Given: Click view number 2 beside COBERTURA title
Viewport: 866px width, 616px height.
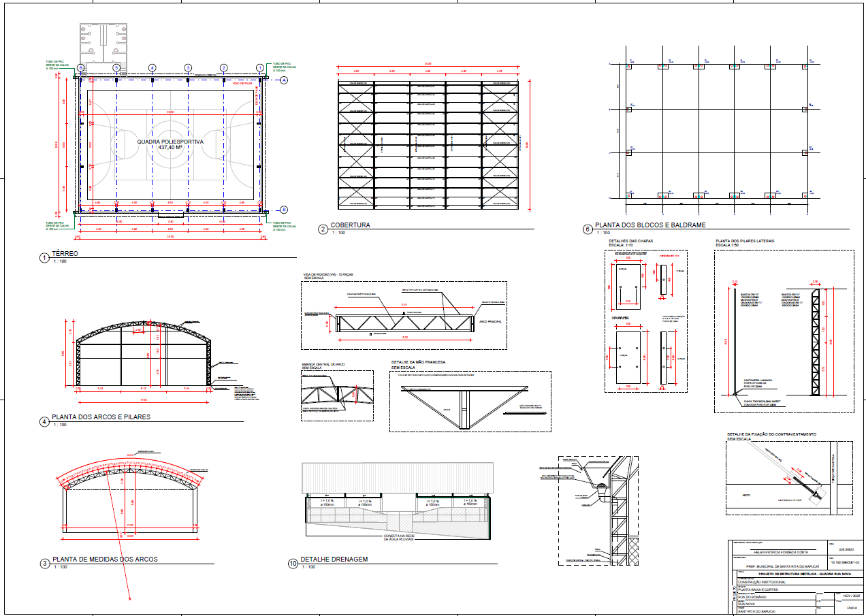Looking at the screenshot, I should pyautogui.click(x=323, y=229).
